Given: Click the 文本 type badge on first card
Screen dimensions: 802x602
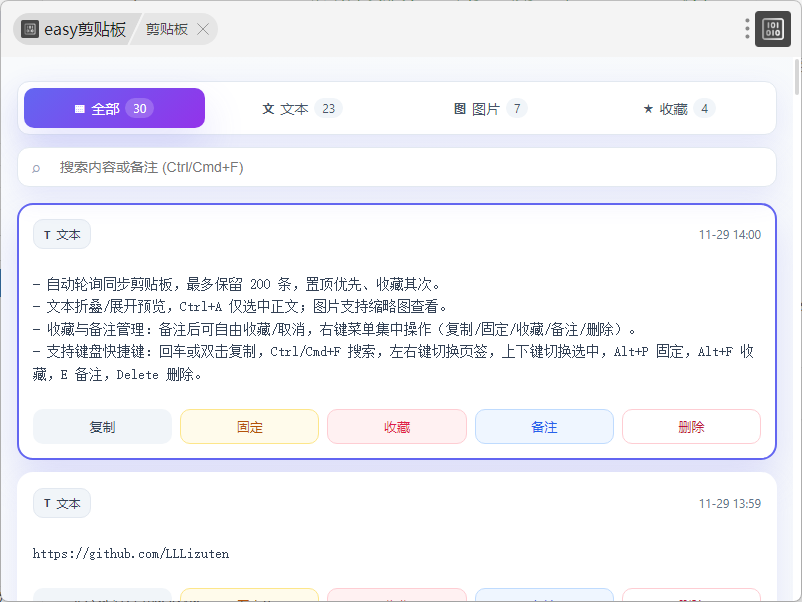Looking at the screenshot, I should [x=62, y=235].
